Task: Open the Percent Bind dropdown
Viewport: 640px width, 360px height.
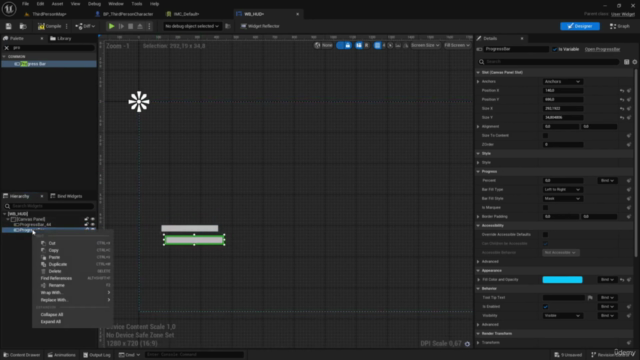Action: click(x=607, y=180)
